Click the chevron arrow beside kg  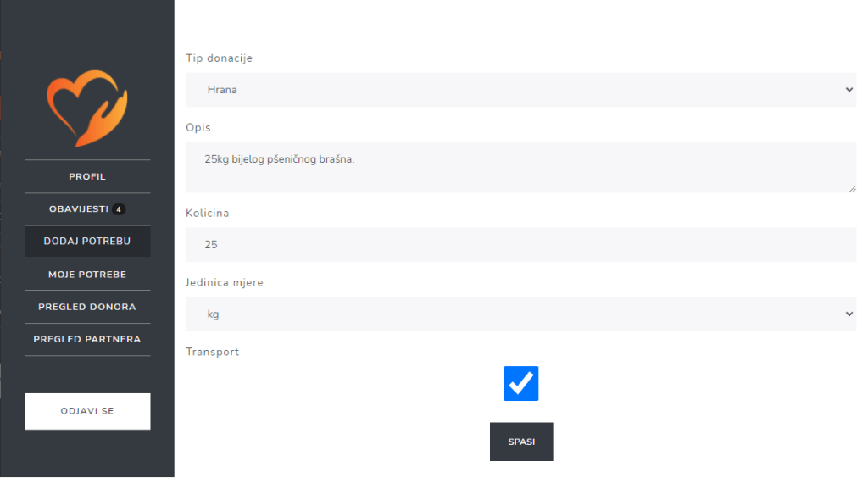[x=849, y=314]
